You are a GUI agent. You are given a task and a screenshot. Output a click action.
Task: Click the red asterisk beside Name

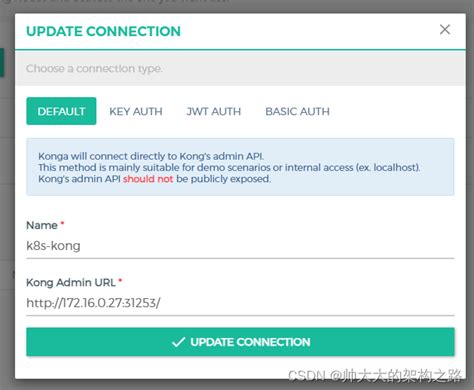(62, 223)
